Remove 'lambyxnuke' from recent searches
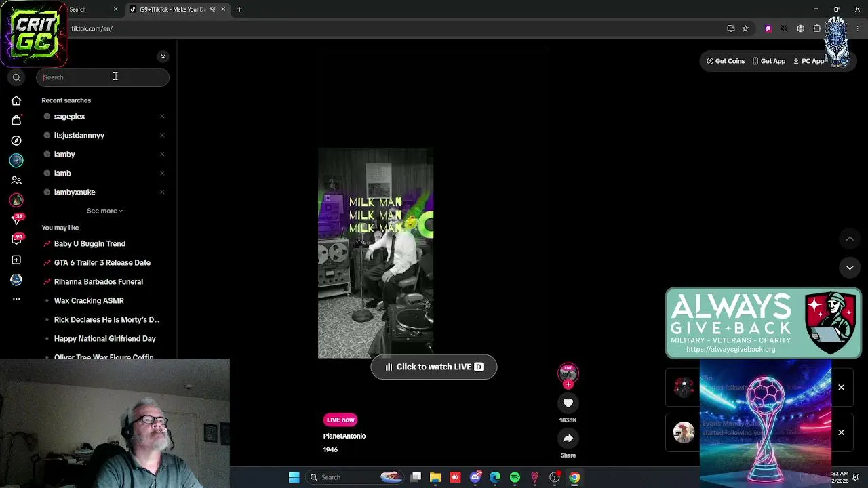Viewport: 868px width, 488px height. pyautogui.click(x=162, y=192)
